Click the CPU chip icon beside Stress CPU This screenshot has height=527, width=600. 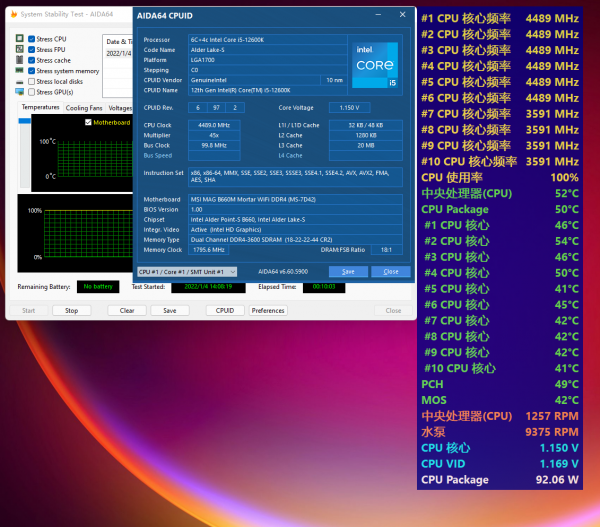tap(20, 38)
